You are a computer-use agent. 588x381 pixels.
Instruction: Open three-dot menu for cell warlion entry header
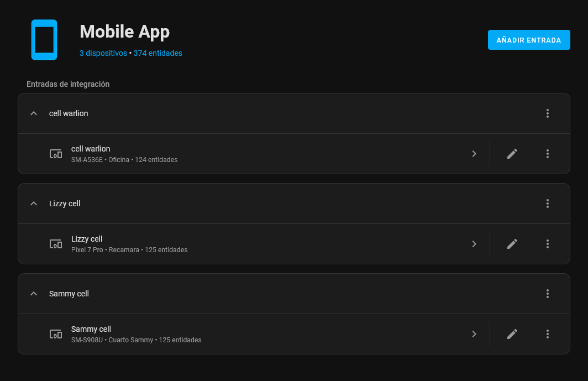pyautogui.click(x=548, y=113)
